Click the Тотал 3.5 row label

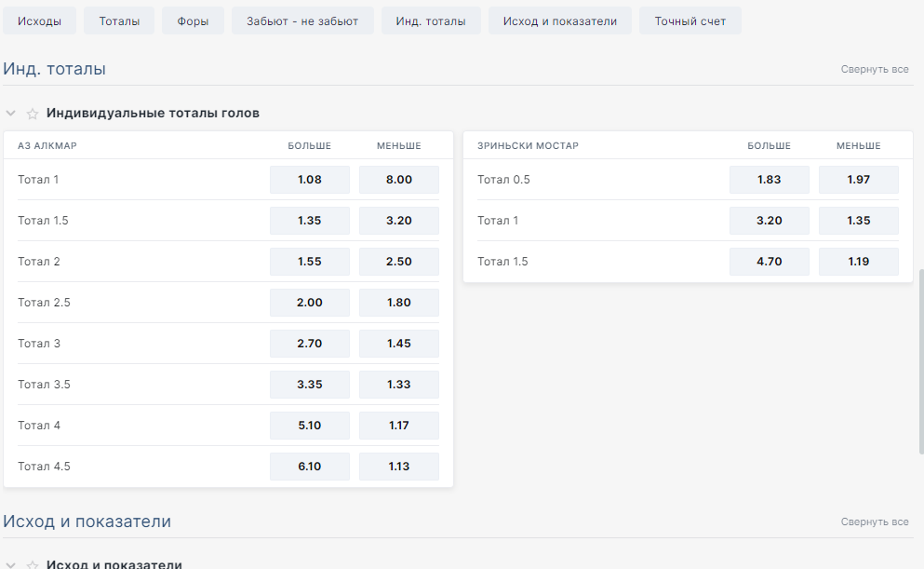coord(44,385)
